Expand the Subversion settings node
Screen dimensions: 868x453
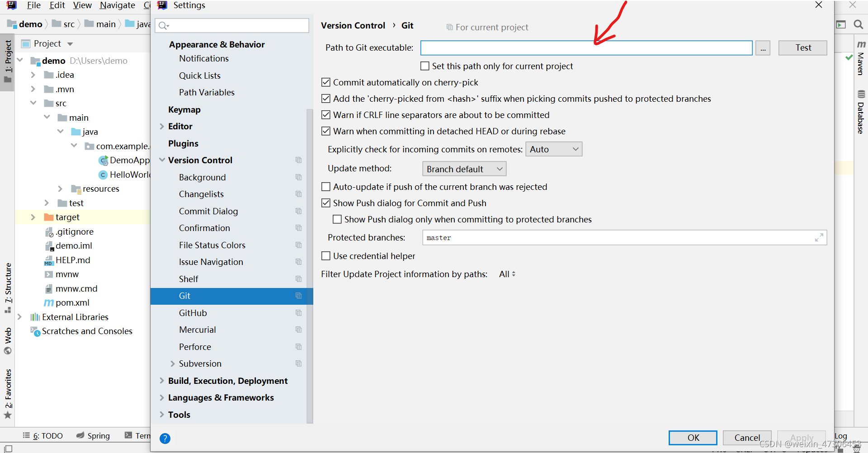coord(172,363)
